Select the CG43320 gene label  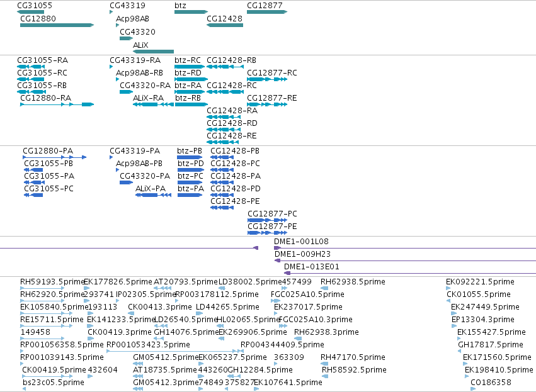(137, 31)
